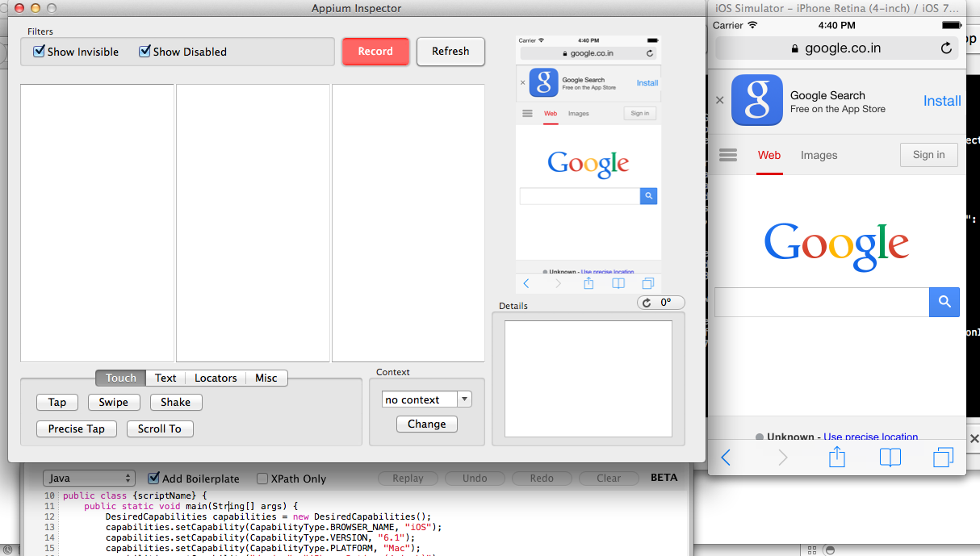This screenshot has height=556, width=980.
Task: Click the search field in inspector screenshot preview
Action: tap(580, 196)
